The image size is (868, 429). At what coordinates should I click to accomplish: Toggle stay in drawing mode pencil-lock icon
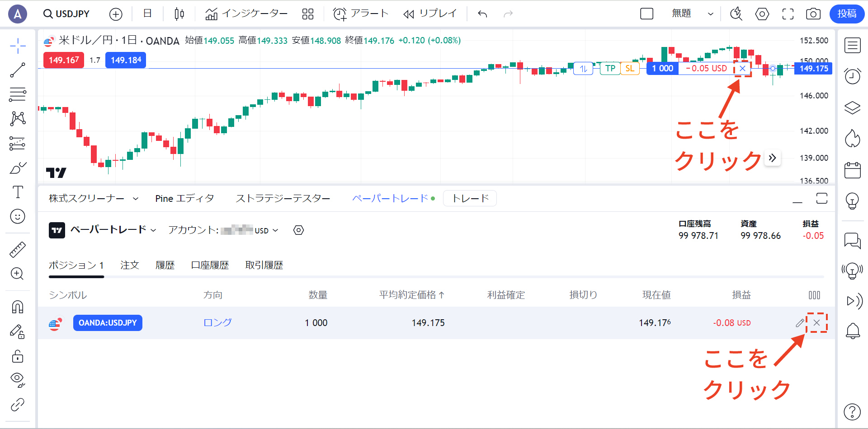[x=18, y=331]
